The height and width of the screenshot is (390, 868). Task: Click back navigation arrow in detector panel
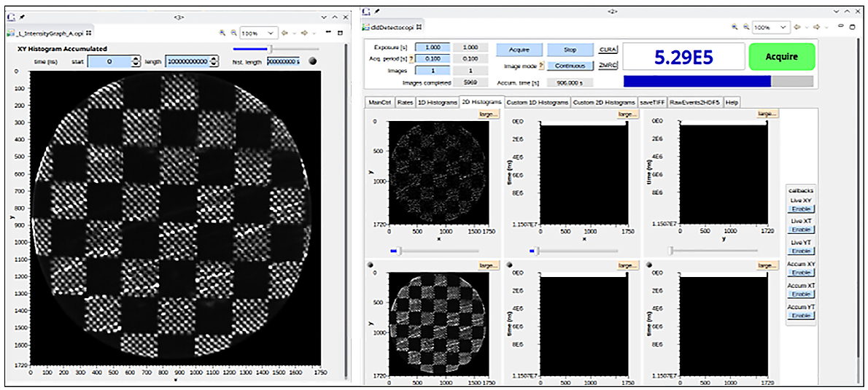pos(799,27)
